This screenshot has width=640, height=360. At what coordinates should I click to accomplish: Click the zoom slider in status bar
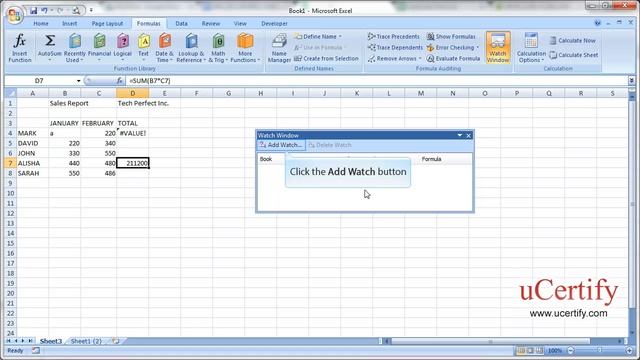[x=600, y=351]
